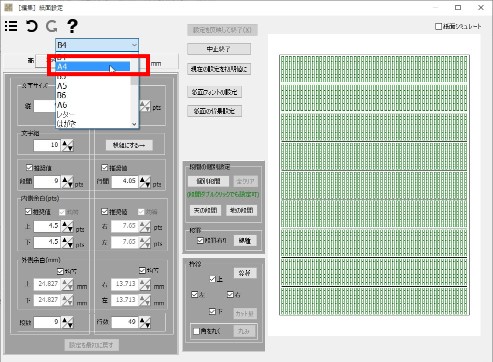Adjust the line count stepper showing 40
493x362 pixels.
tap(145, 322)
